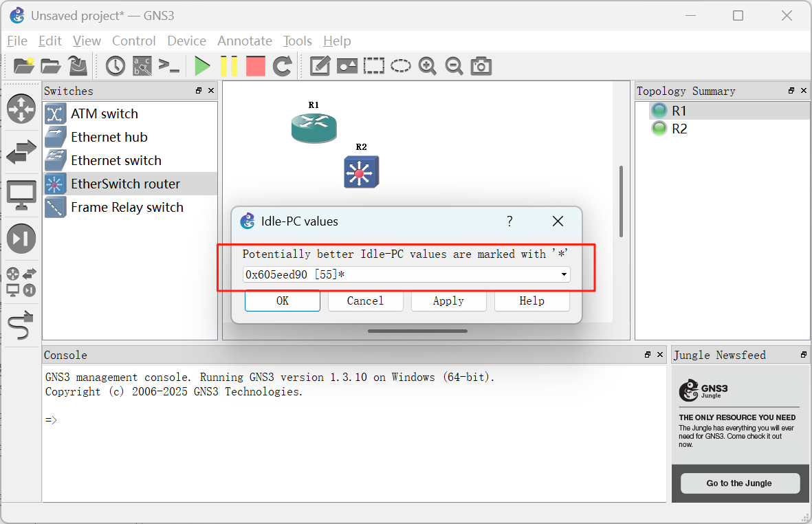Select EtherSwitch router in Switches list

pyautogui.click(x=131, y=184)
